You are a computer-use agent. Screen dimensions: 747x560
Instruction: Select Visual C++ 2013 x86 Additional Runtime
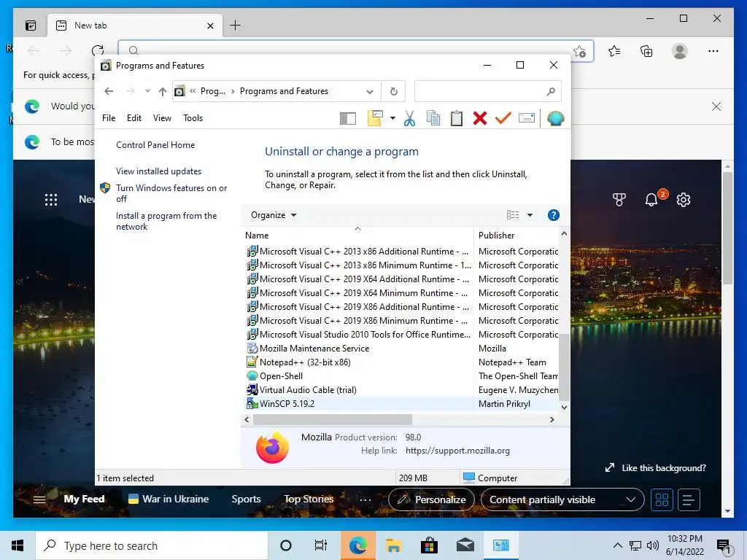click(x=359, y=251)
